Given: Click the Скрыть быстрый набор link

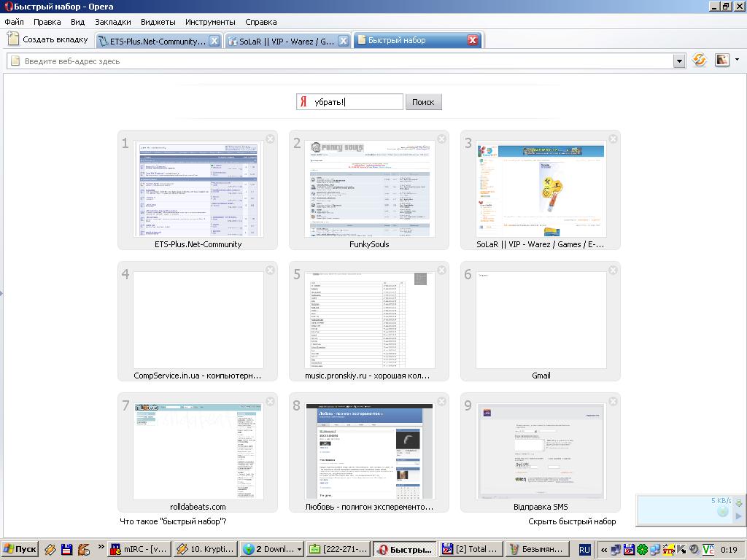Looking at the screenshot, I should (572, 521).
